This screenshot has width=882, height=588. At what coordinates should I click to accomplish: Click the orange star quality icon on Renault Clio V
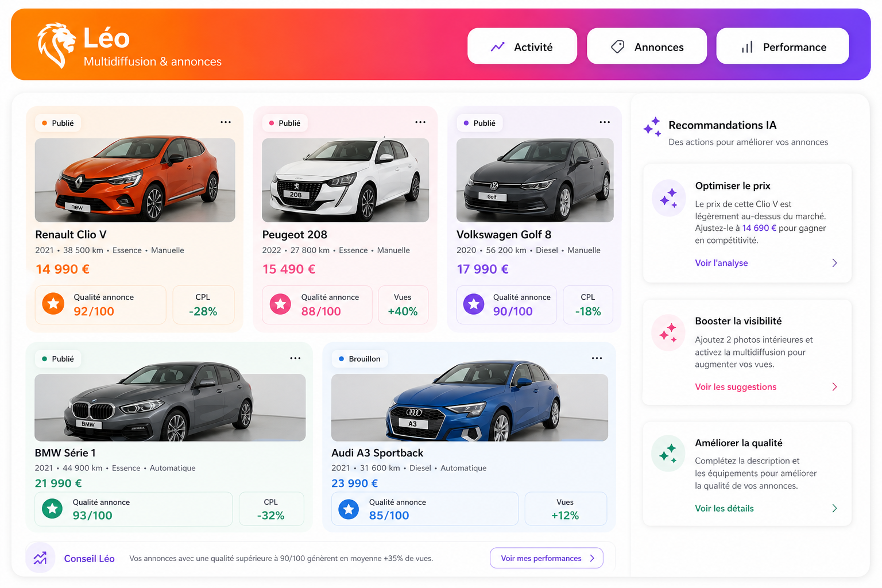pyautogui.click(x=53, y=303)
